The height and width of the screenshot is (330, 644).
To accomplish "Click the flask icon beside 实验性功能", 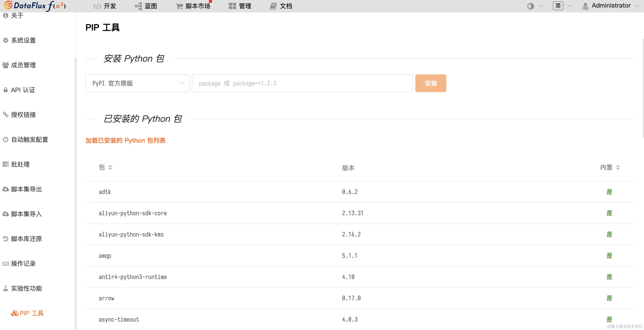I will [x=6, y=288].
